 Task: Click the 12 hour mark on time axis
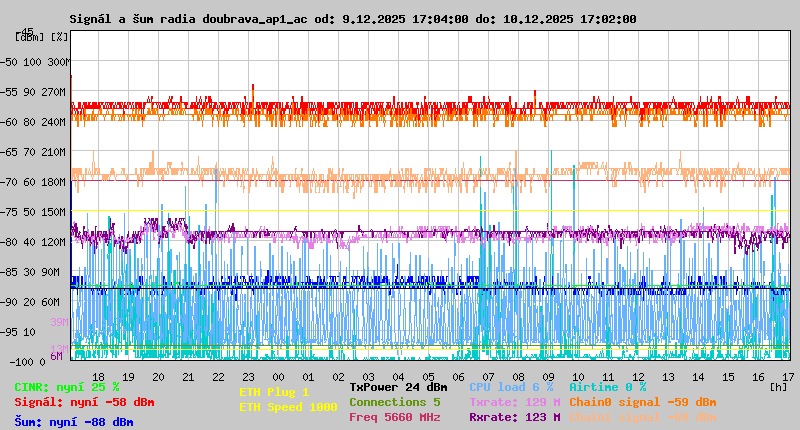pos(638,377)
